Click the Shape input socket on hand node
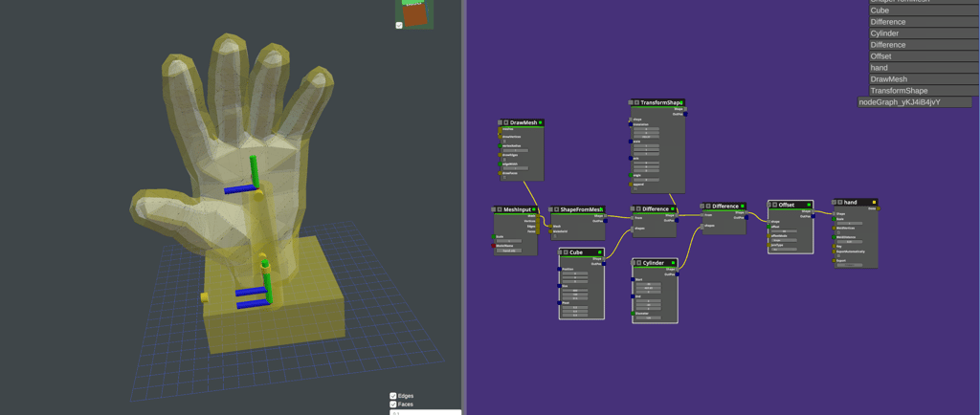The height and width of the screenshot is (415, 980). point(834,214)
